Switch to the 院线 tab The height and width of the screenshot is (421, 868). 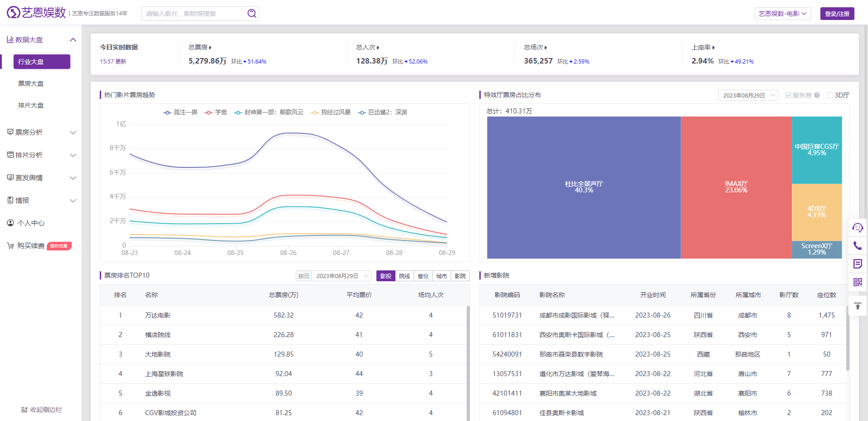coord(404,276)
